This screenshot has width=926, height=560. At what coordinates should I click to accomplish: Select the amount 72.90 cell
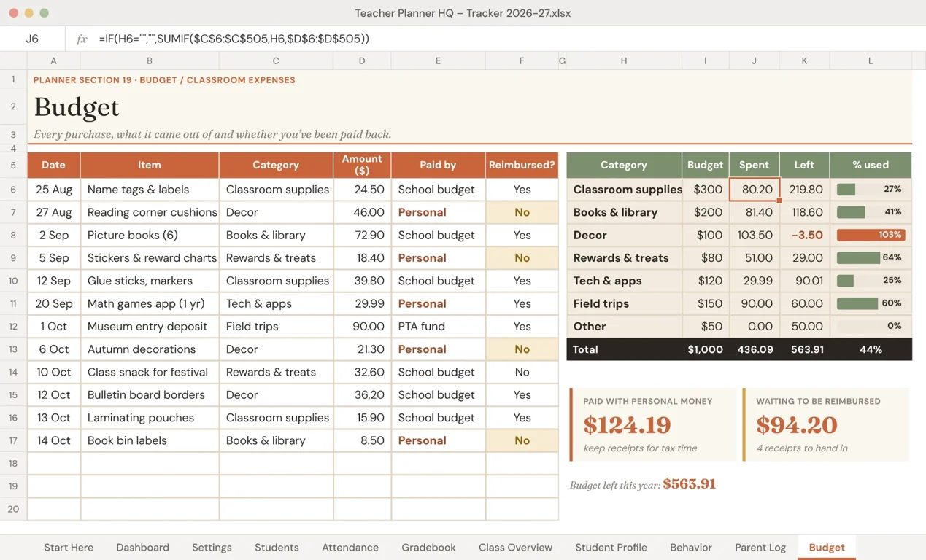362,235
